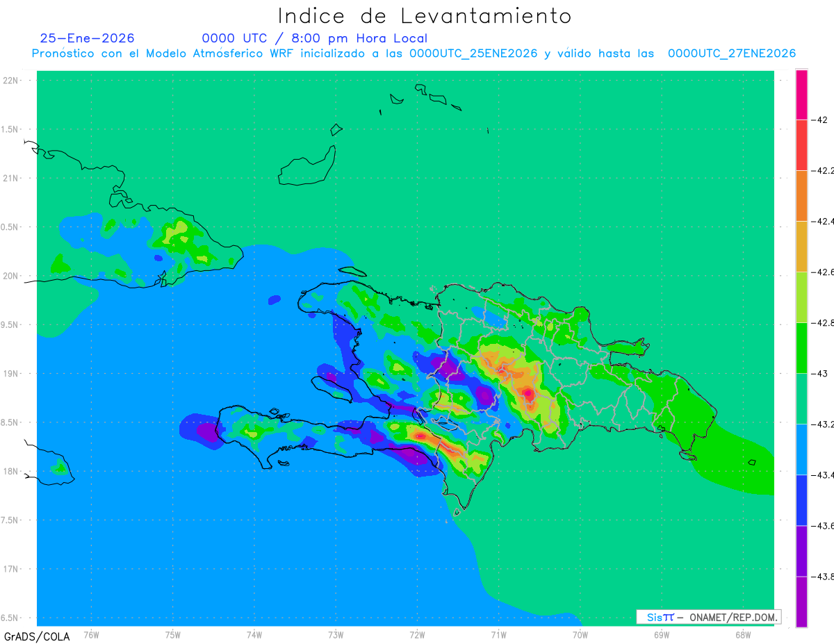Click the '71W' longitude label

tap(498, 634)
